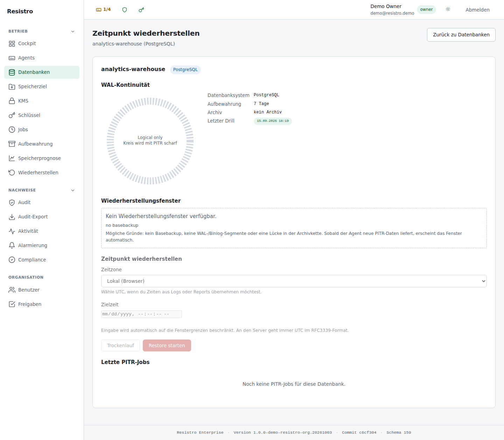Click the '7 Tage' retention value
Screen dimensions: 504x440
(261, 104)
